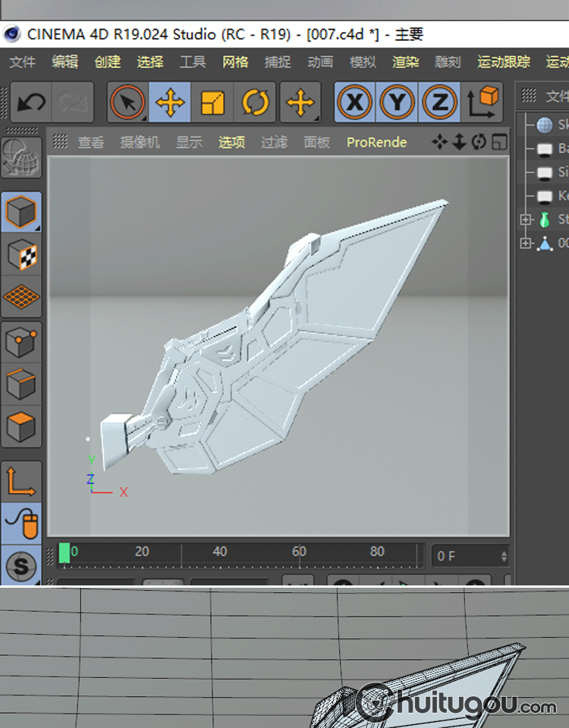Screen dimensions: 569x728
Task: Expand the blue triangle object tree node
Action: click(x=526, y=243)
